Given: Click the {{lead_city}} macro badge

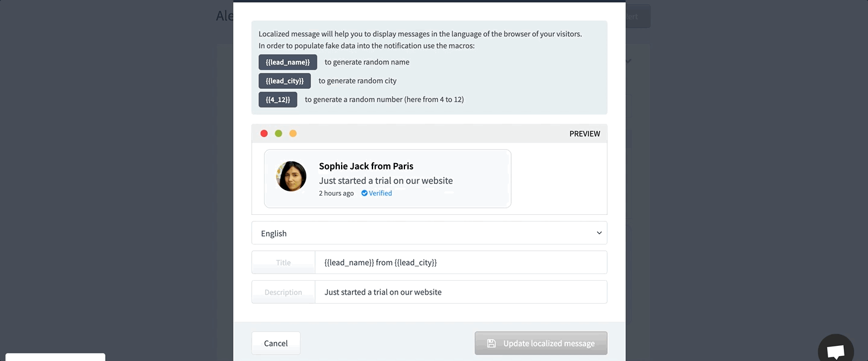Looking at the screenshot, I should (x=284, y=81).
